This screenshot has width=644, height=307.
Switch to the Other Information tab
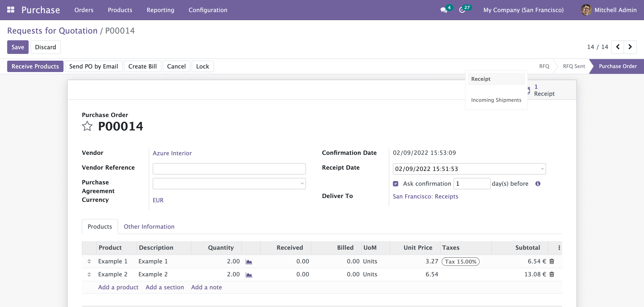149,226
